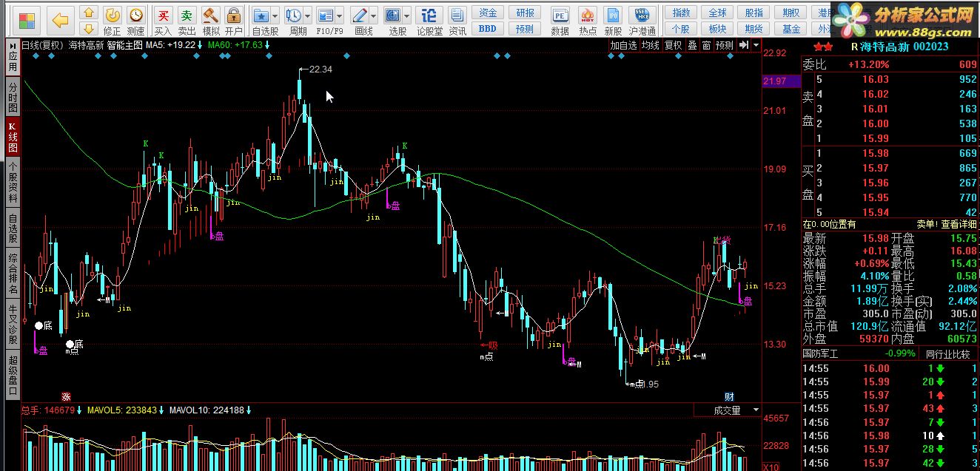This screenshot has height=471, width=980.
Task: Open the 同行业比较 link
Action: point(948,353)
